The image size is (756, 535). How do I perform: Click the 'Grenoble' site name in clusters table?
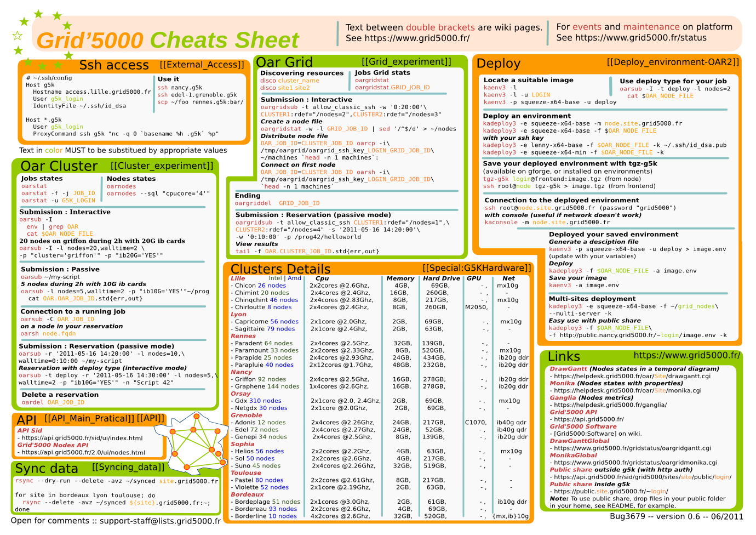(x=247, y=416)
